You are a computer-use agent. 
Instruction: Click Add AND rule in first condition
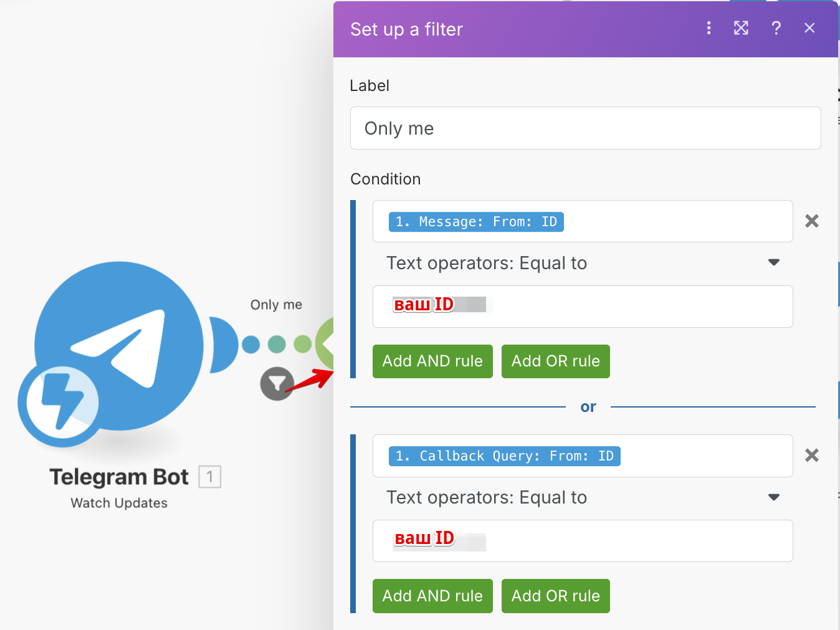coord(432,361)
